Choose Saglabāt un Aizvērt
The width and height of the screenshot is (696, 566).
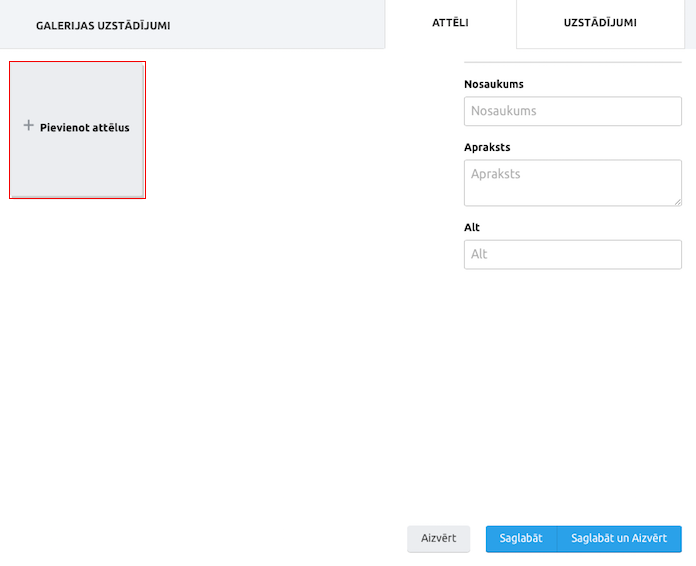[x=619, y=538]
